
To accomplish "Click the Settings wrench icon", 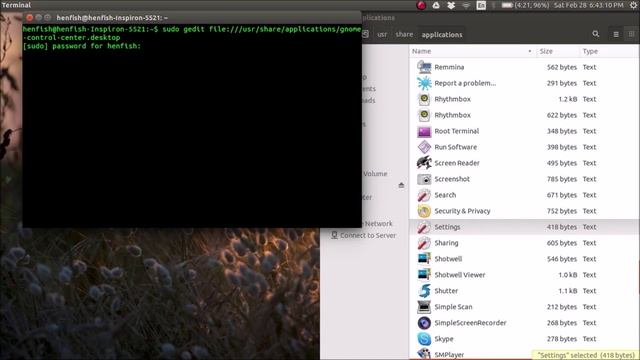I will click(424, 227).
